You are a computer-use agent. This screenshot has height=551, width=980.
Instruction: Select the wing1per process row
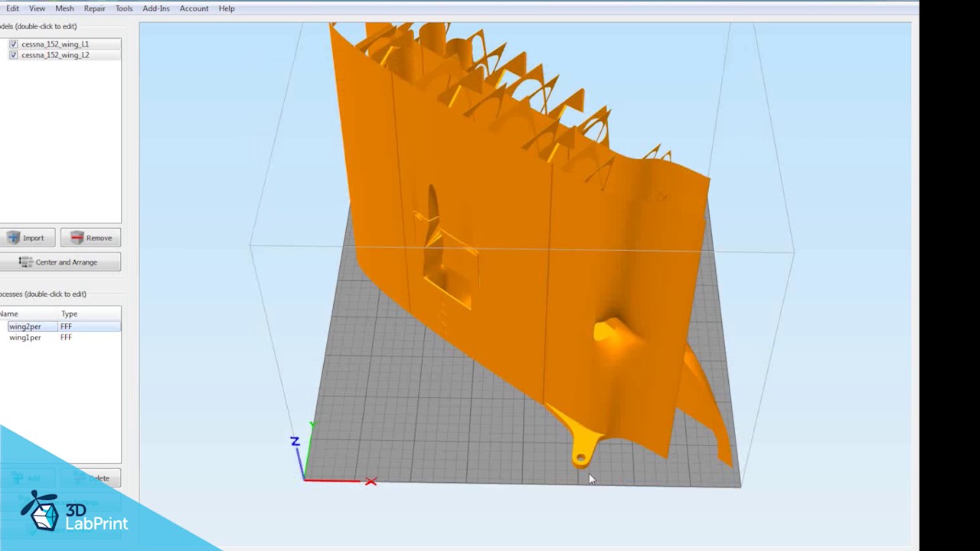click(x=60, y=337)
